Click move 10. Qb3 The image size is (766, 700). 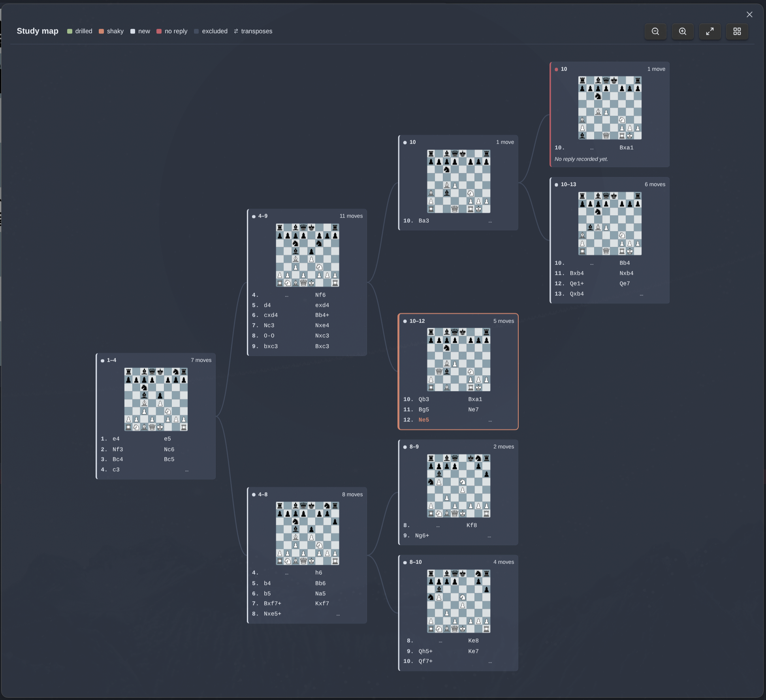tap(424, 399)
